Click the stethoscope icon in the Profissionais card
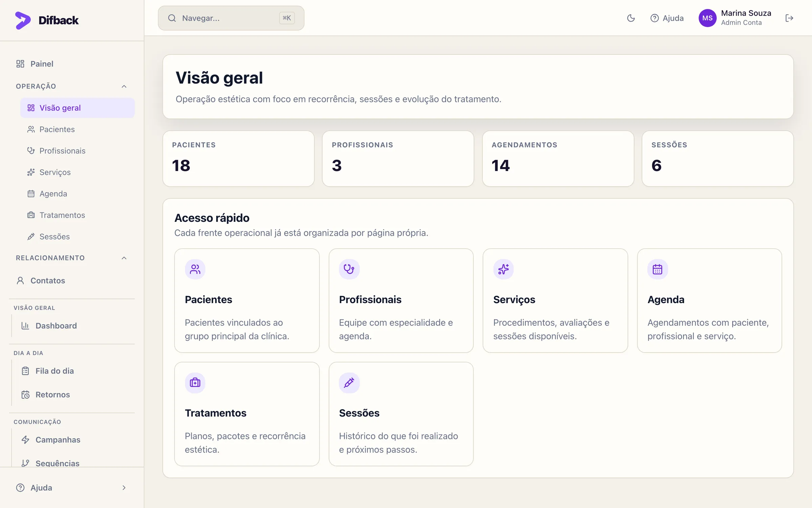 click(349, 269)
